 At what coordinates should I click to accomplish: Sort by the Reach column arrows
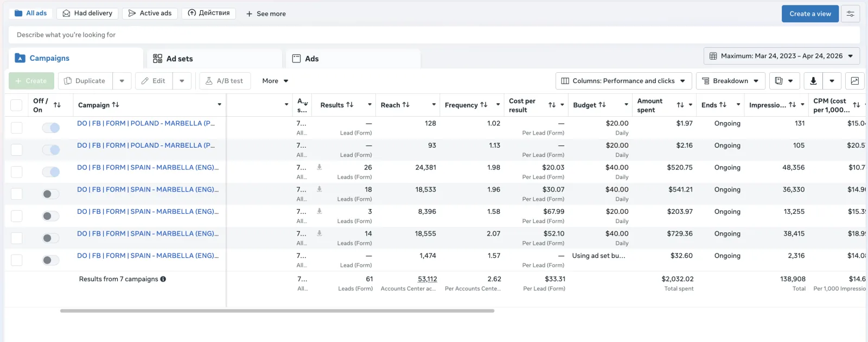coord(406,105)
